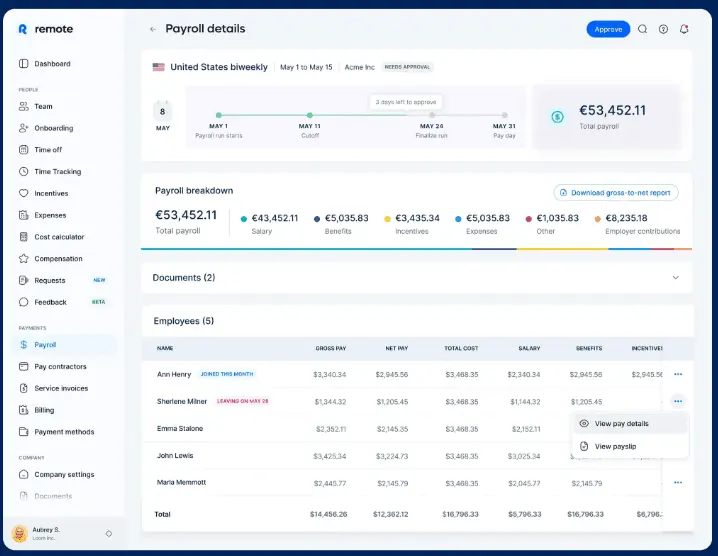
Task: Click the Time off calendar icon
Action: [x=23, y=149]
